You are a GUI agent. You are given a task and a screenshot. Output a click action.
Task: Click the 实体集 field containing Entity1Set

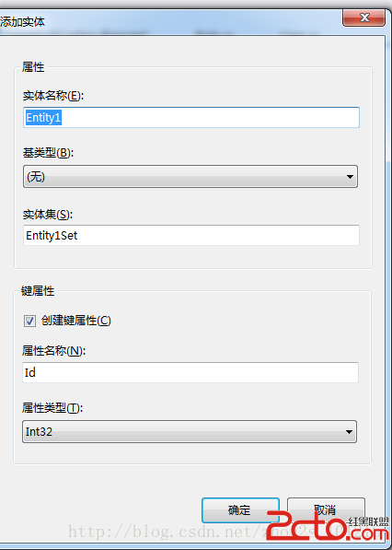click(x=191, y=235)
